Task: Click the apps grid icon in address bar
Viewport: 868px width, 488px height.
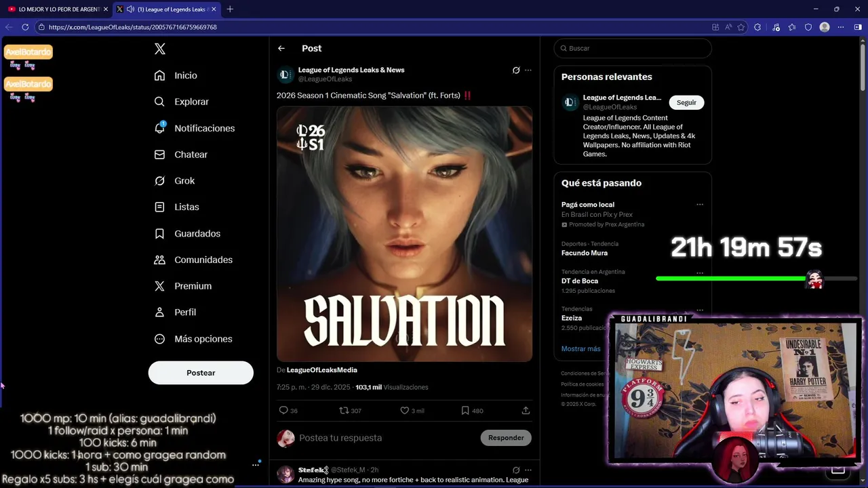Action: (715, 27)
